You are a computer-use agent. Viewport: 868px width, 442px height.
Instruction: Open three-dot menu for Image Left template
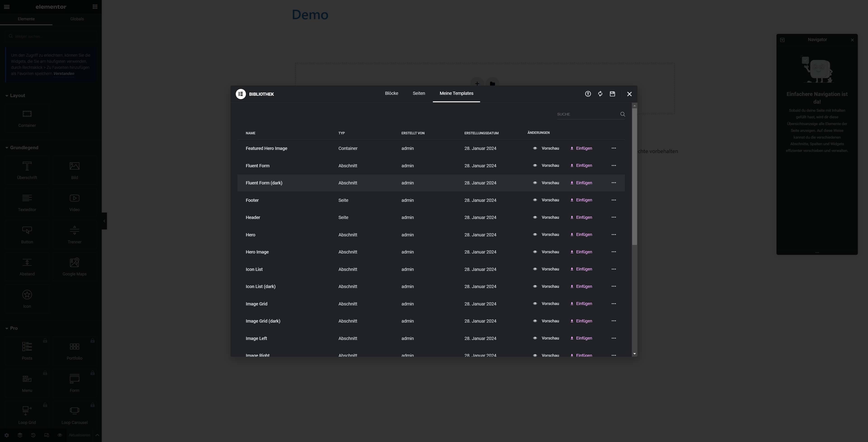click(614, 338)
